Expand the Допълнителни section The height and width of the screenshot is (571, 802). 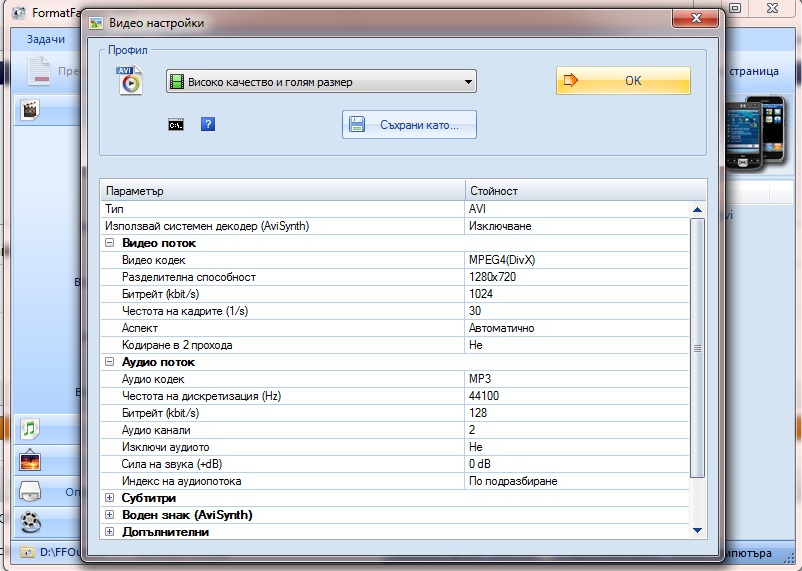(110, 532)
